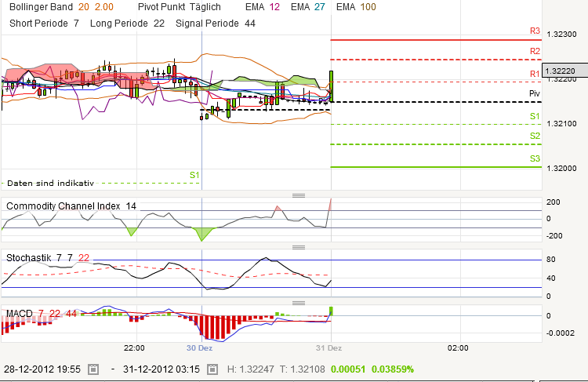The height and width of the screenshot is (382, 588).
Task: Click the R3 resistance line label
Action: click(535, 32)
